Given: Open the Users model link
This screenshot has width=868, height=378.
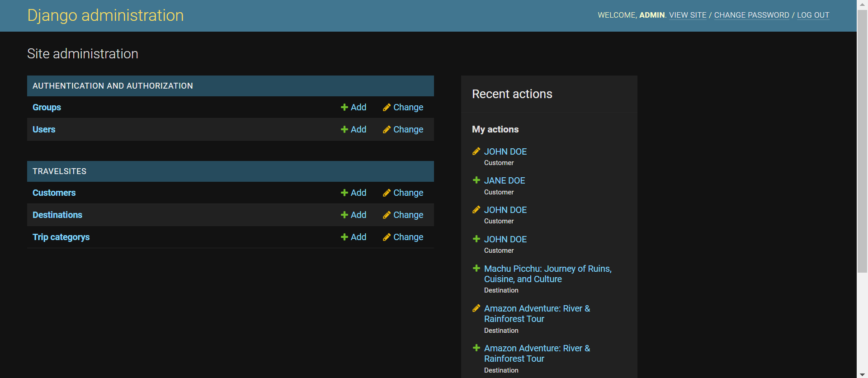Looking at the screenshot, I should click(44, 129).
